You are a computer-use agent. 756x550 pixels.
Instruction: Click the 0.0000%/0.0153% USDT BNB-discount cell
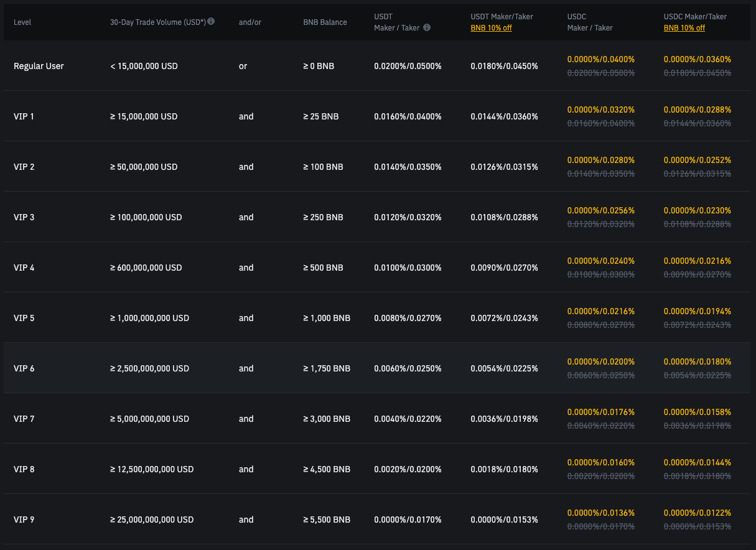[x=504, y=520]
